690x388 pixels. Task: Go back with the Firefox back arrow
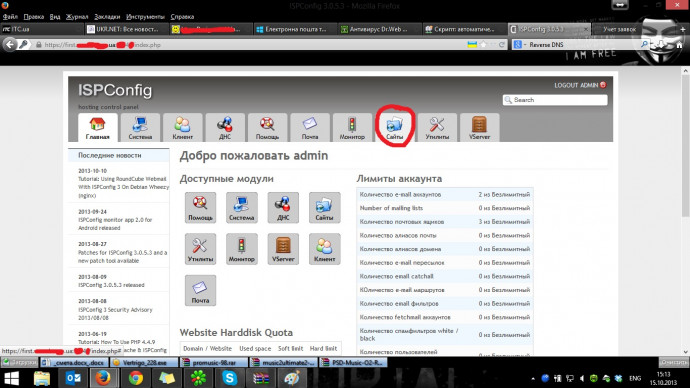coord(10,44)
